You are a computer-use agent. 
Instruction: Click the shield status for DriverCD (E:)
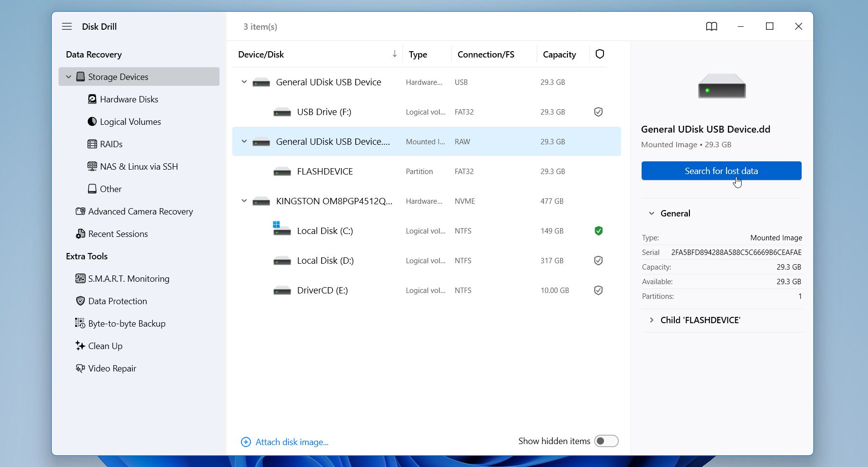(x=598, y=290)
